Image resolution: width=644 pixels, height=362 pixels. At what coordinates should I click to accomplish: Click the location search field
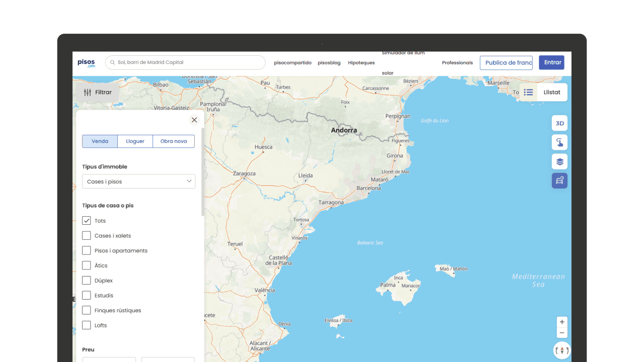(x=185, y=62)
